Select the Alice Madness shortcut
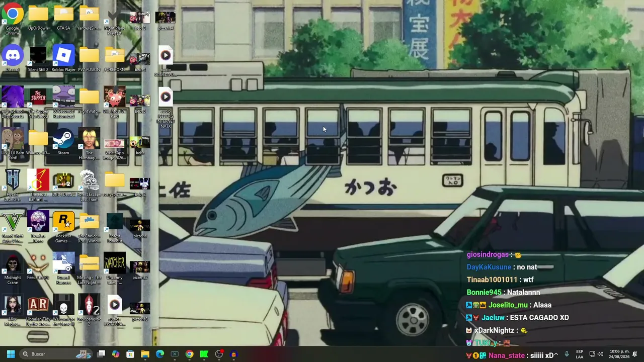The image size is (644, 362). point(13,311)
